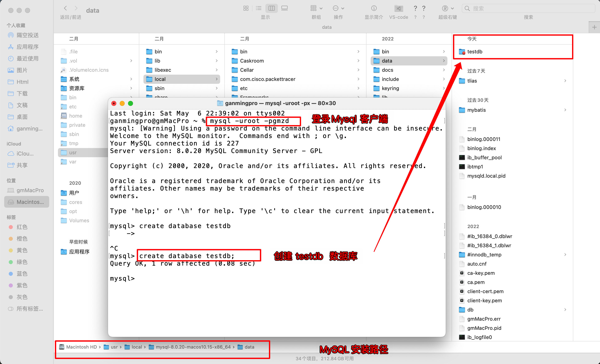Open the Group (群组) options dropdown

pos(316,8)
